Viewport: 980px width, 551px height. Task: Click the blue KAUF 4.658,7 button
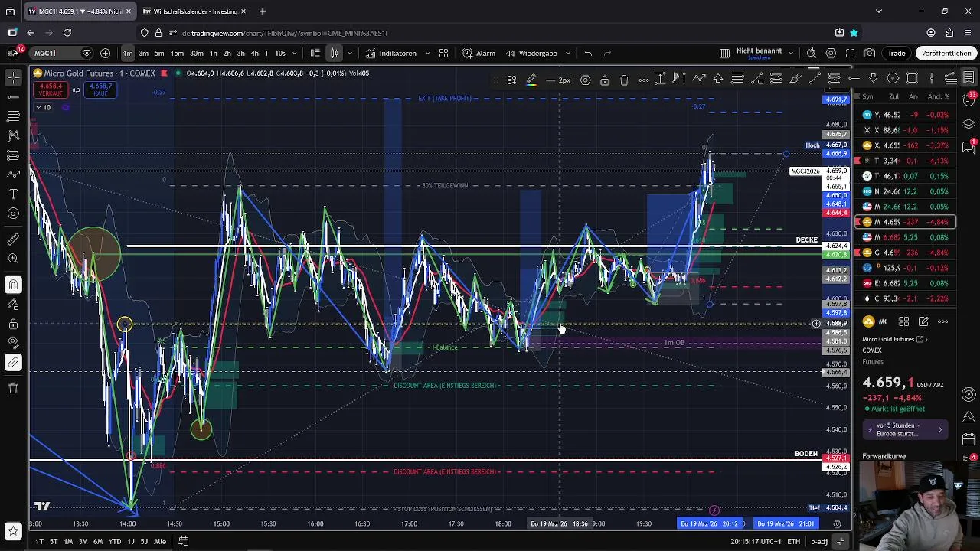click(x=101, y=90)
